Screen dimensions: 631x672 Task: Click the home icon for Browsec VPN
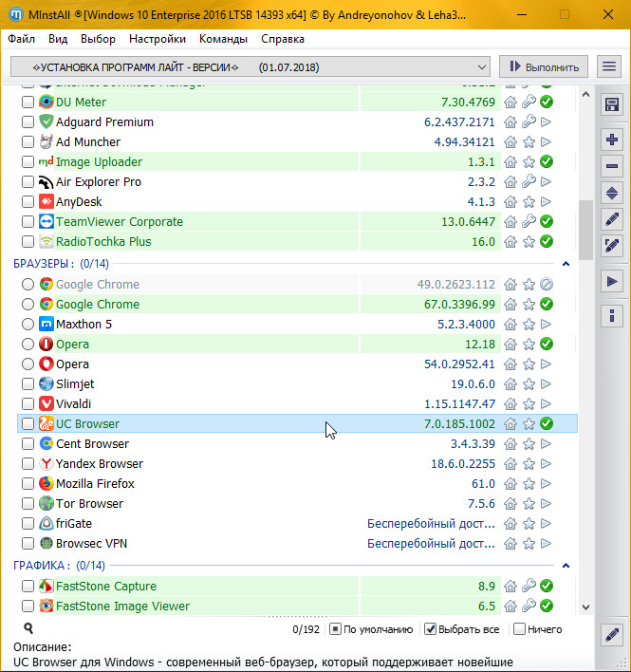coord(510,544)
